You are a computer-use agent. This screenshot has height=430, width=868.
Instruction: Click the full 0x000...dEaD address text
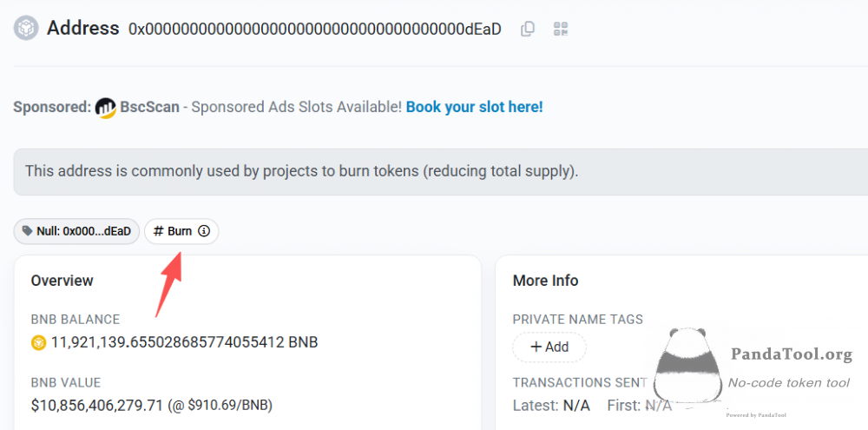tap(314, 29)
